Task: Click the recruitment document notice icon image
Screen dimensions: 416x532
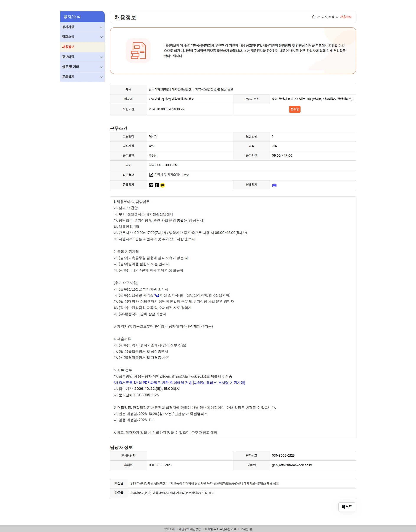Action: click(138, 51)
